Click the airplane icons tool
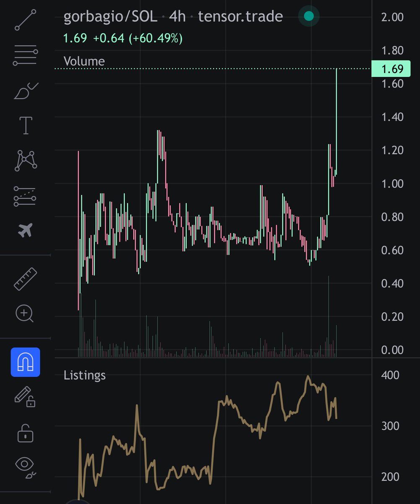Viewport: 420px width, 504px height. (26, 230)
